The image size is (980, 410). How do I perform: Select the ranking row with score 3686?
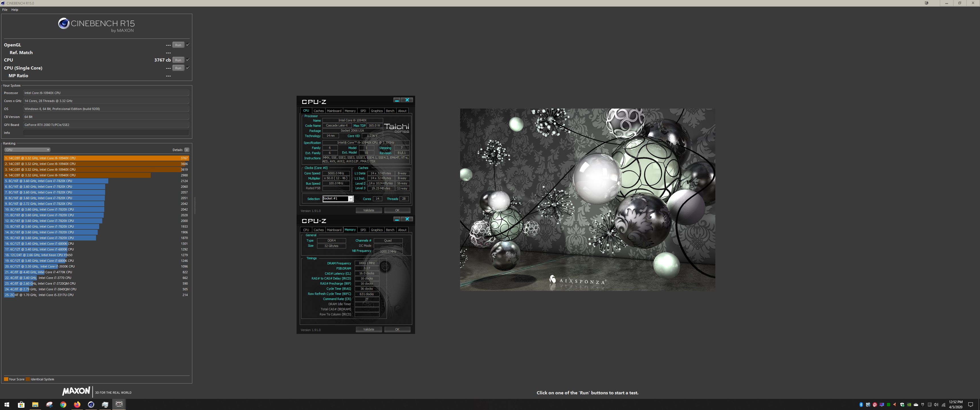click(x=96, y=164)
